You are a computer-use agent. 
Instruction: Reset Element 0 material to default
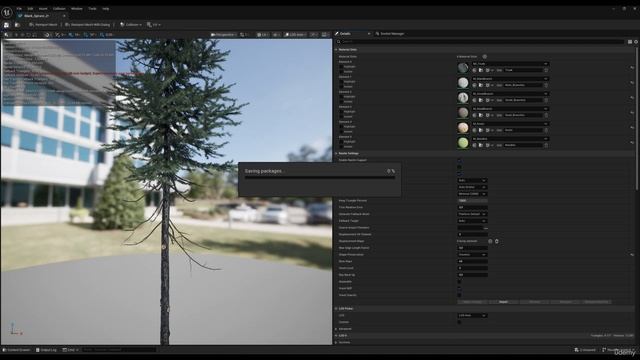[x=632, y=68]
